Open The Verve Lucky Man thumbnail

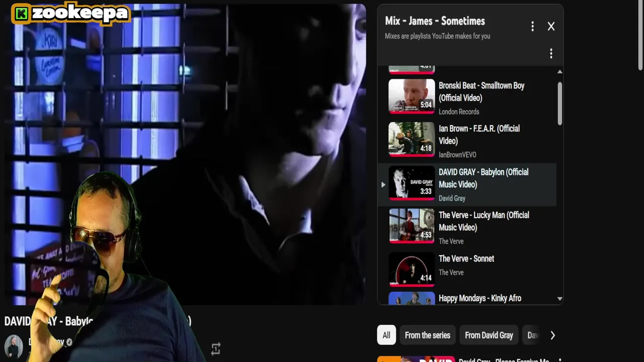click(x=412, y=226)
